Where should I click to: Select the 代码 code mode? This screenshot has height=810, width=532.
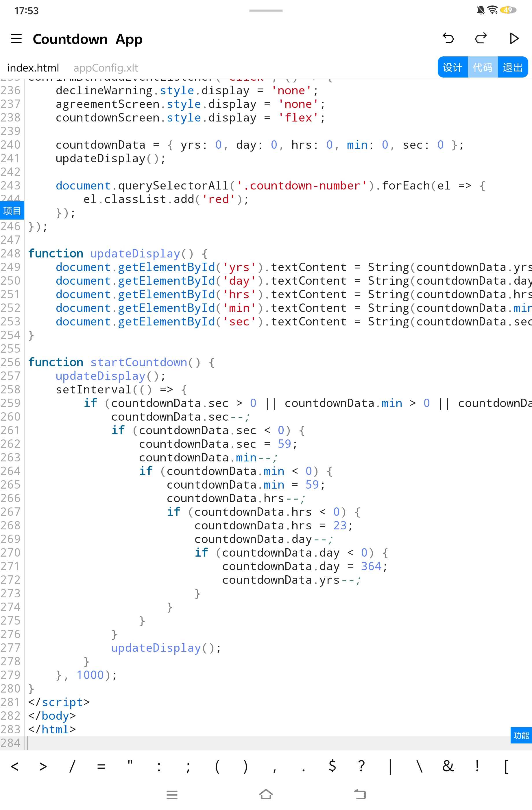[x=482, y=67]
